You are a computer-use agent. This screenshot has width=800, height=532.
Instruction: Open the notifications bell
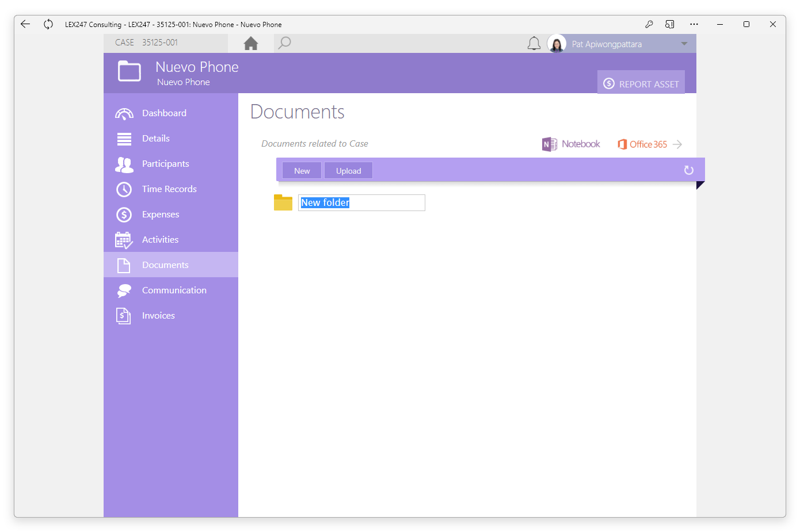(534, 44)
